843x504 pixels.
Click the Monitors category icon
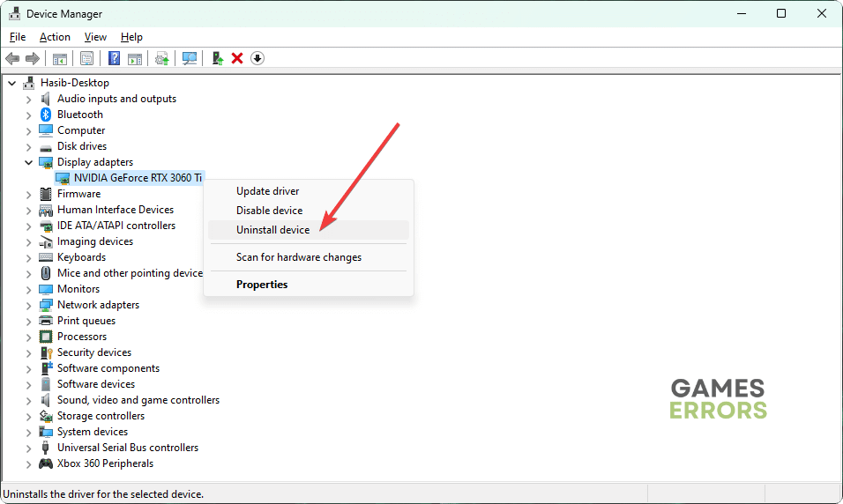pyautogui.click(x=46, y=289)
